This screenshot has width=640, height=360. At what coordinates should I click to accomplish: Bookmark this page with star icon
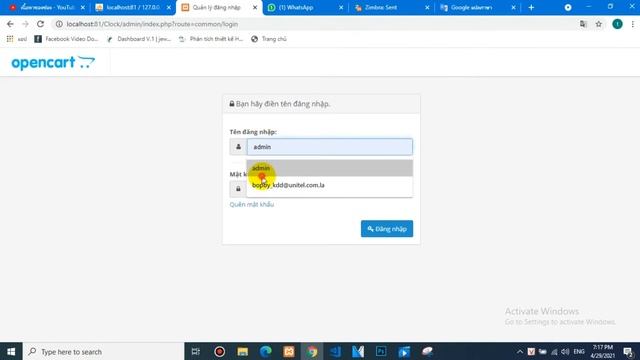[598, 24]
